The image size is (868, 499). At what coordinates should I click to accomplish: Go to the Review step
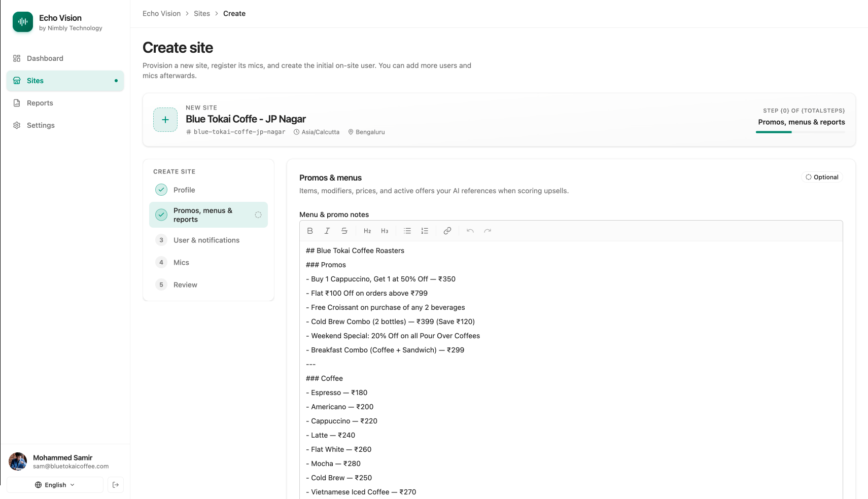tap(209, 285)
